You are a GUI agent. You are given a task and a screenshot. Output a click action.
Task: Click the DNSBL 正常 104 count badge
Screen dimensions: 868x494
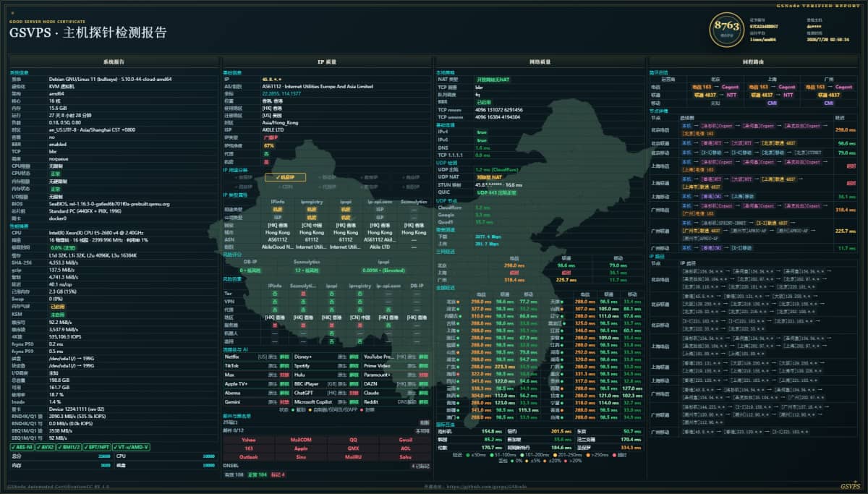pos(257,474)
